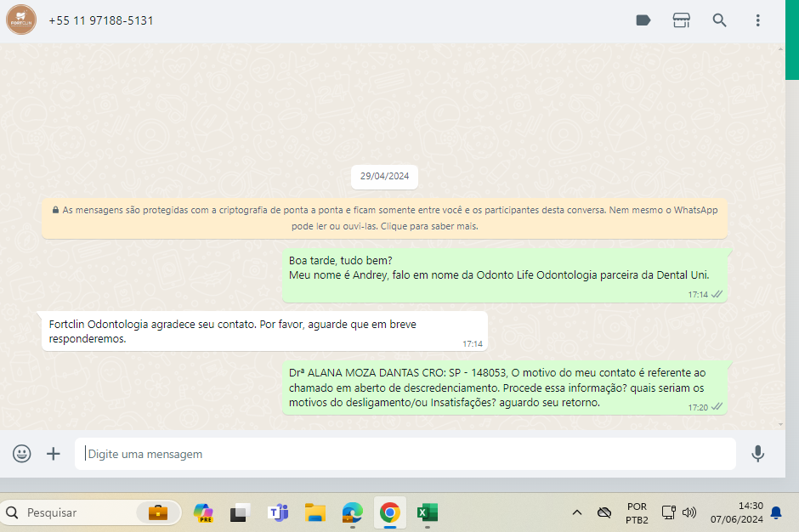Open clock showing 14:30 07/06/2024
The width and height of the screenshot is (799, 532).
pyautogui.click(x=737, y=512)
